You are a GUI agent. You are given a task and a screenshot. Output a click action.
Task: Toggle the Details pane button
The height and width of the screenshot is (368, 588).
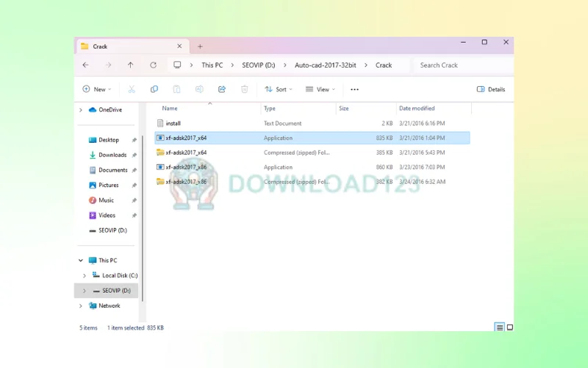click(x=491, y=89)
